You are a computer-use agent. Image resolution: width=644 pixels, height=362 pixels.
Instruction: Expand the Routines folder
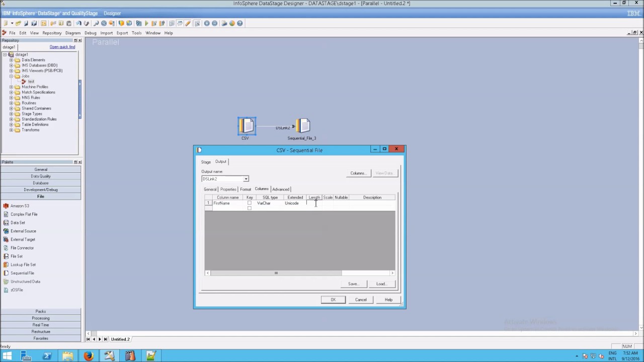coord(11,103)
